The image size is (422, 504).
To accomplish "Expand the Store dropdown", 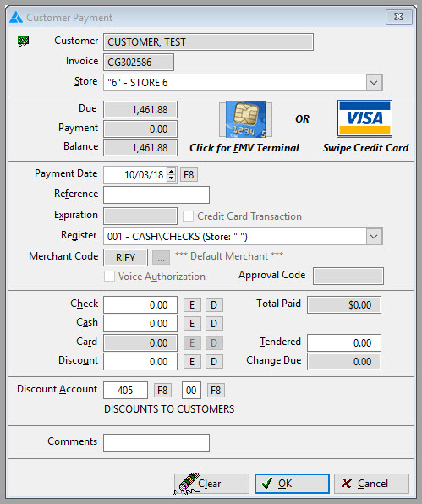I will point(374,83).
